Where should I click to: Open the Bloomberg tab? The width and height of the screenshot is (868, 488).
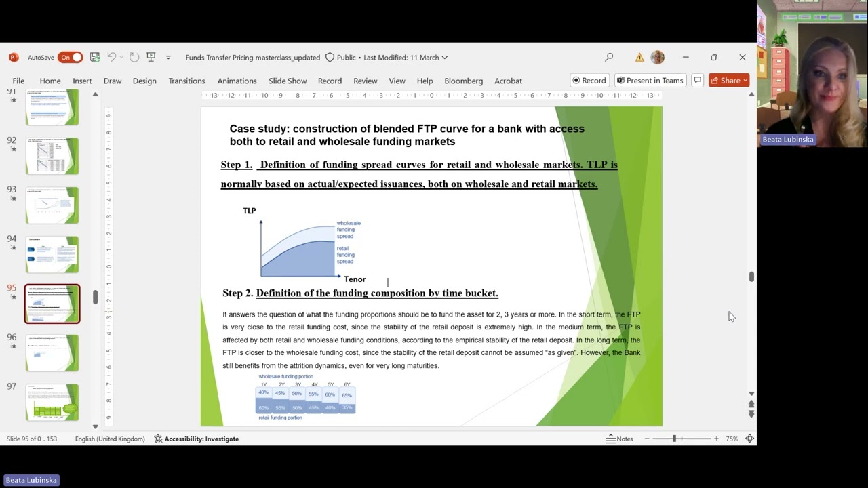pyautogui.click(x=464, y=81)
